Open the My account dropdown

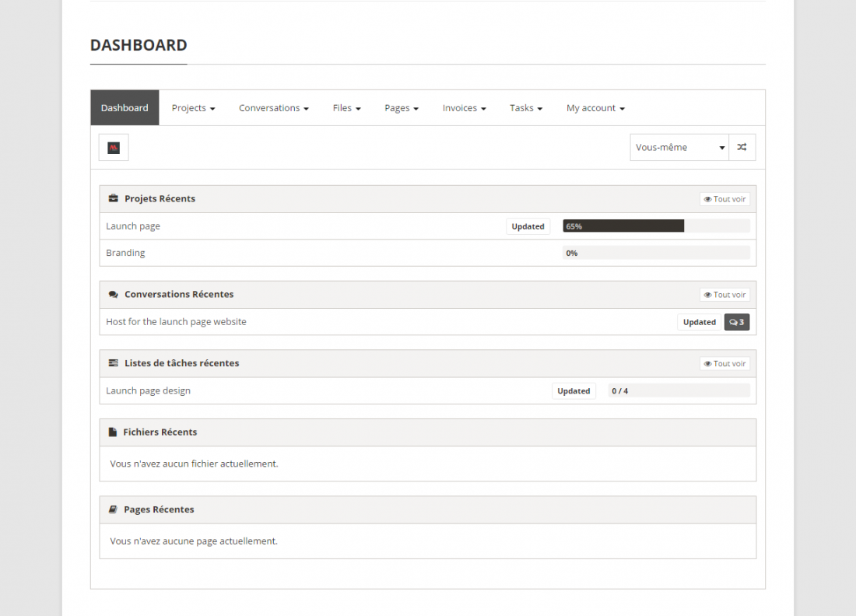595,107
